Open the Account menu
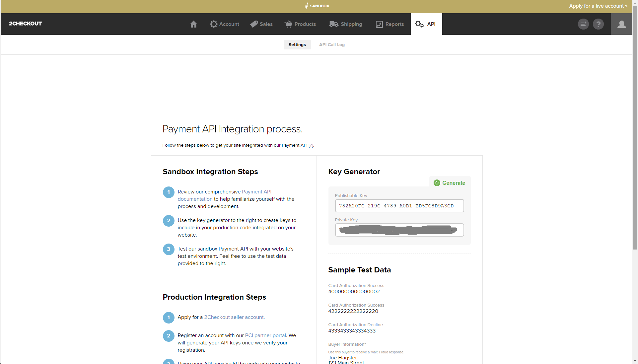Image resolution: width=638 pixels, height=364 pixels. (225, 24)
